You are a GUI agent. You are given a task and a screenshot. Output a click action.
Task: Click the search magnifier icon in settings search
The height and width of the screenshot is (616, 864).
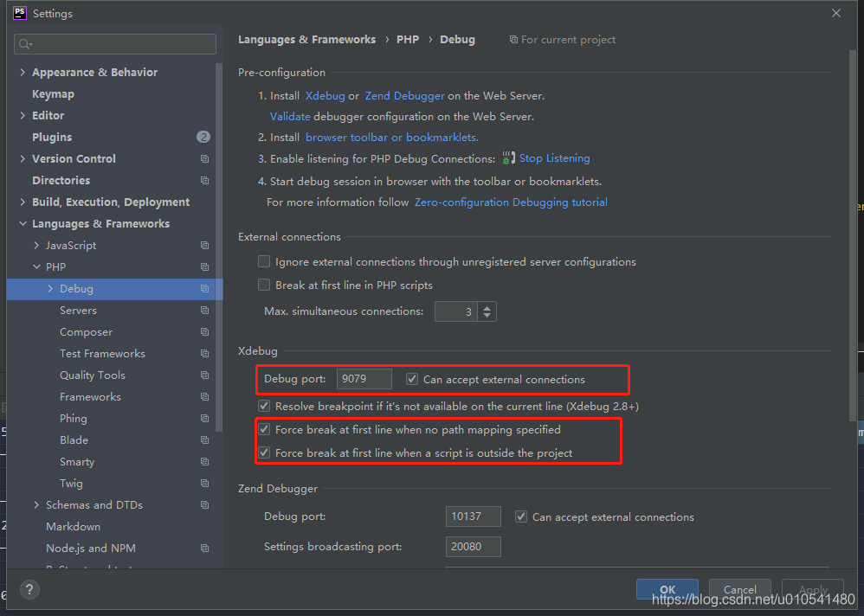(x=25, y=44)
